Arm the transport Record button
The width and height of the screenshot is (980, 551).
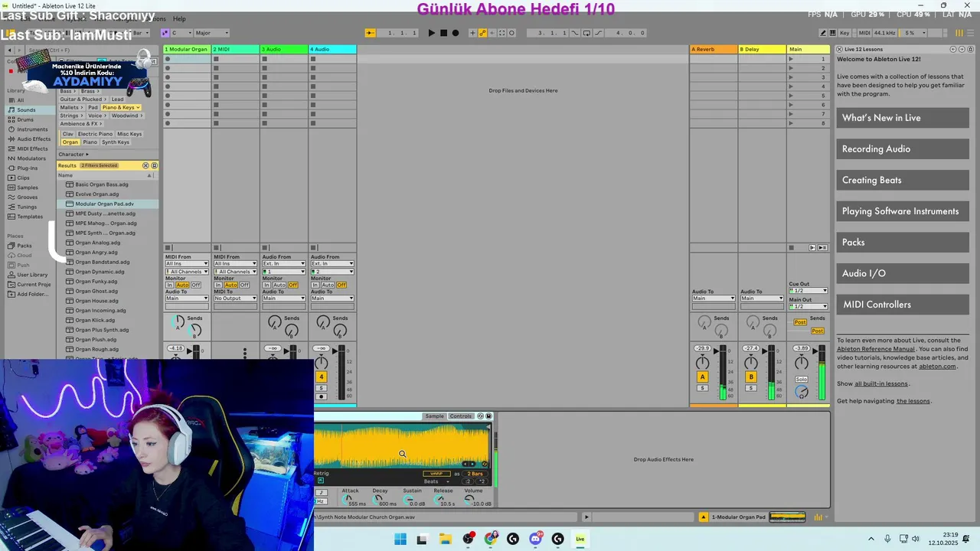pos(456,33)
